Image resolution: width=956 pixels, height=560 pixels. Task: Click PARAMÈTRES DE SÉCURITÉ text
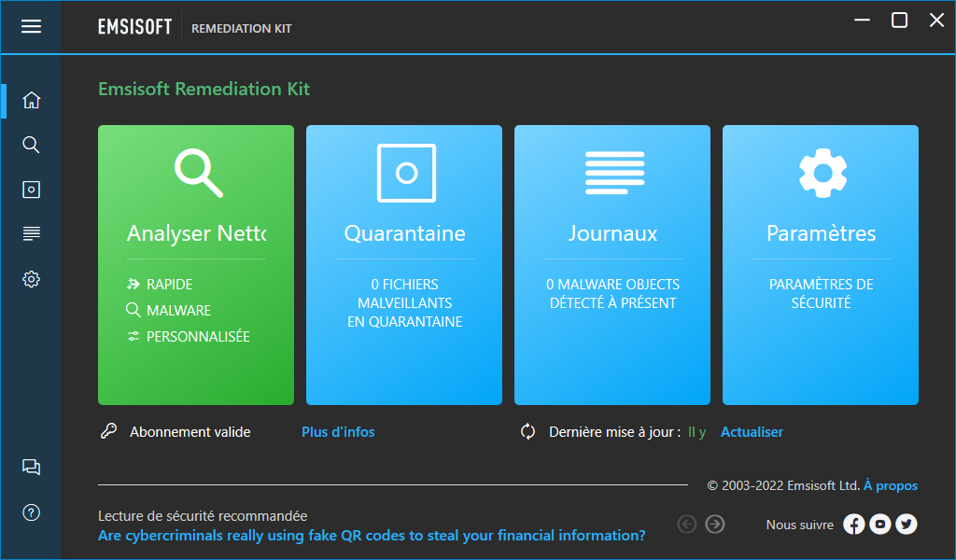822,294
